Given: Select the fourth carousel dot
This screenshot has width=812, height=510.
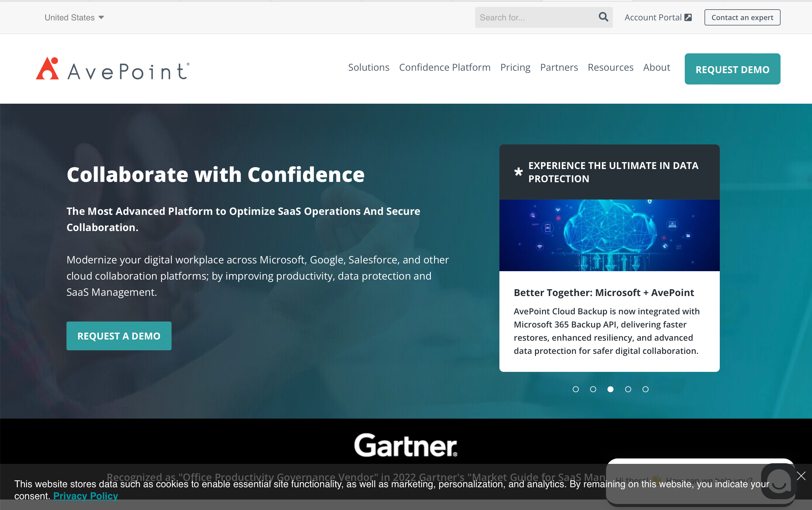Looking at the screenshot, I should pos(628,389).
